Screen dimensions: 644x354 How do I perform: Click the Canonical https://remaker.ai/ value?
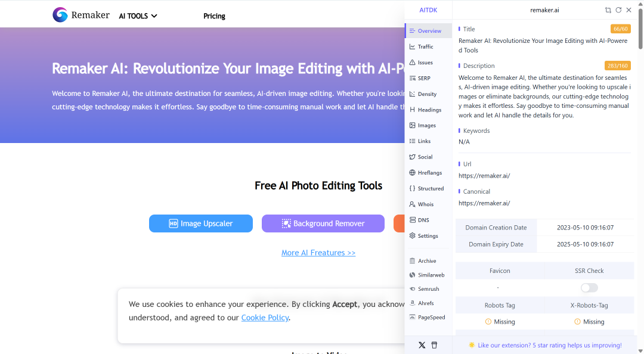point(484,203)
